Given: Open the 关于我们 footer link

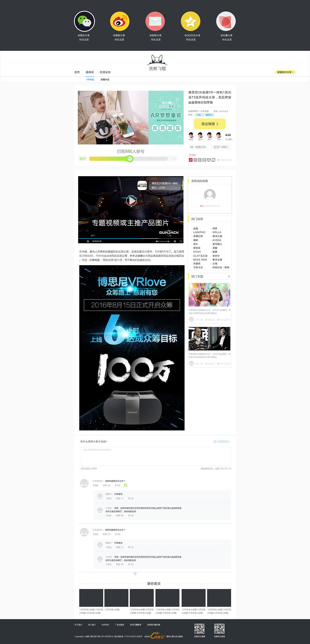Looking at the screenshot, I should pos(78,625).
